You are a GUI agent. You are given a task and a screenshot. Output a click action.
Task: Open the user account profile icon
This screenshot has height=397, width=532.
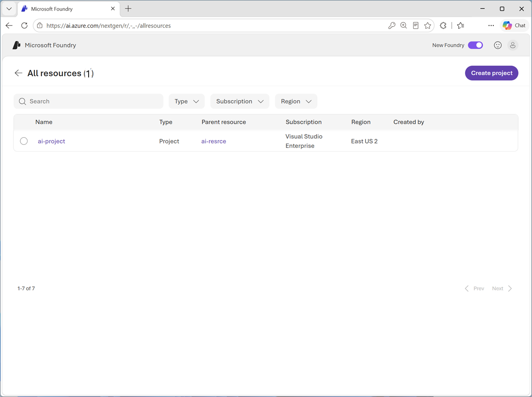(512, 45)
